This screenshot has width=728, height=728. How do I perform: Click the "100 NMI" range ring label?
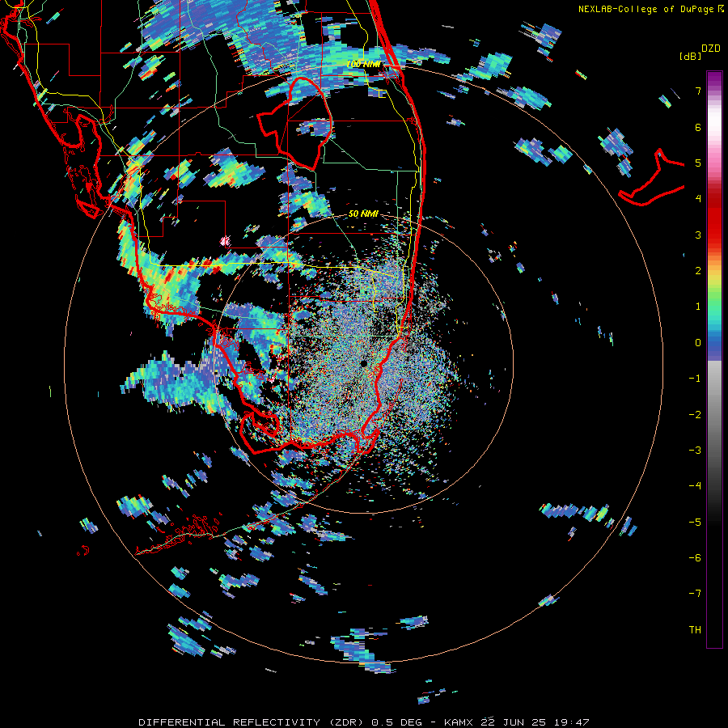pyautogui.click(x=363, y=64)
